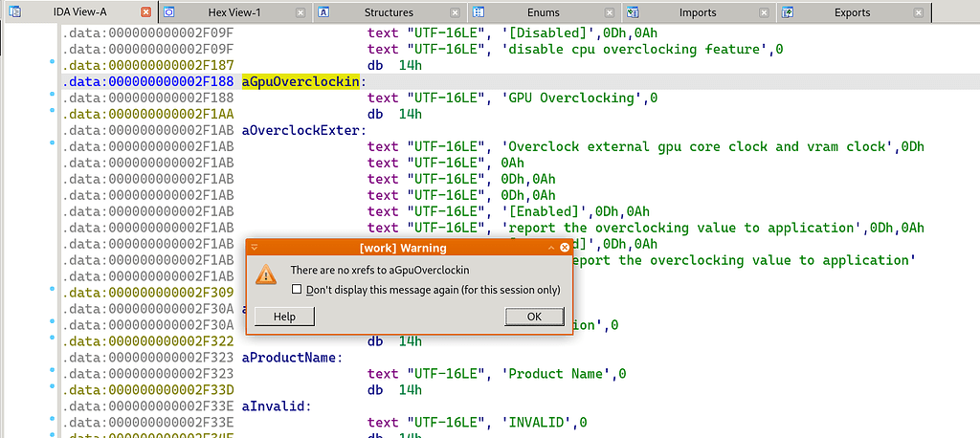Screen dimensions: 980x438
Task: Roll up the Warning dialog with caret button
Action: 548,248
